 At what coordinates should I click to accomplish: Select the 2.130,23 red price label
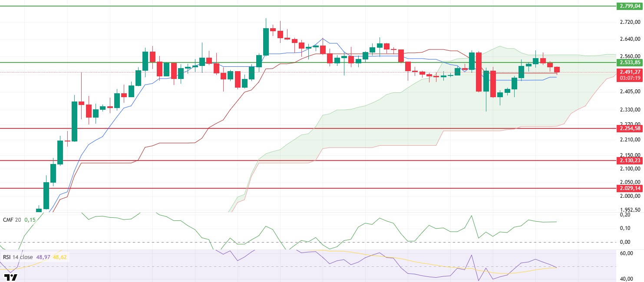(629, 161)
